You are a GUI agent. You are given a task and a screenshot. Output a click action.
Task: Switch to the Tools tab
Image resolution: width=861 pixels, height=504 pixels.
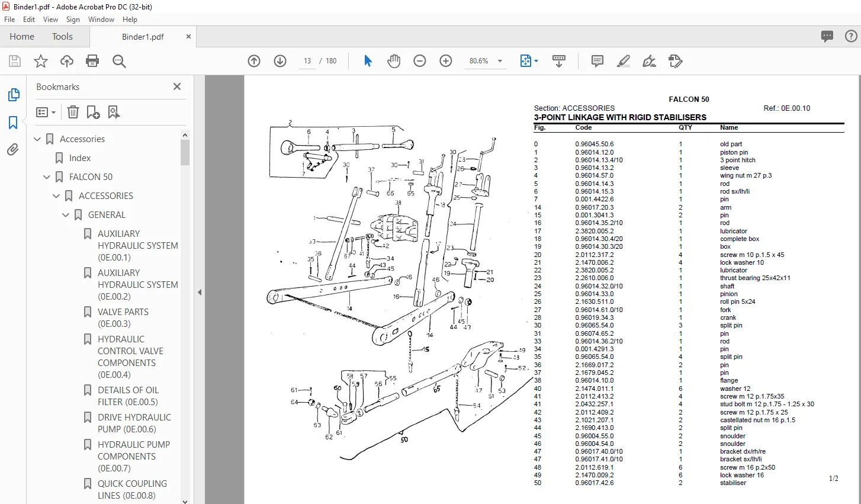pyautogui.click(x=62, y=37)
